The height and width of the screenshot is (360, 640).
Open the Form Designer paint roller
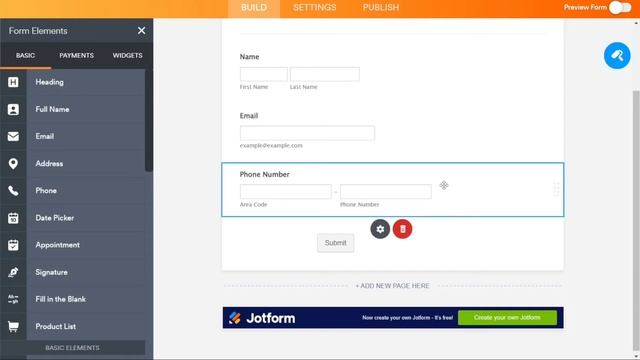617,56
